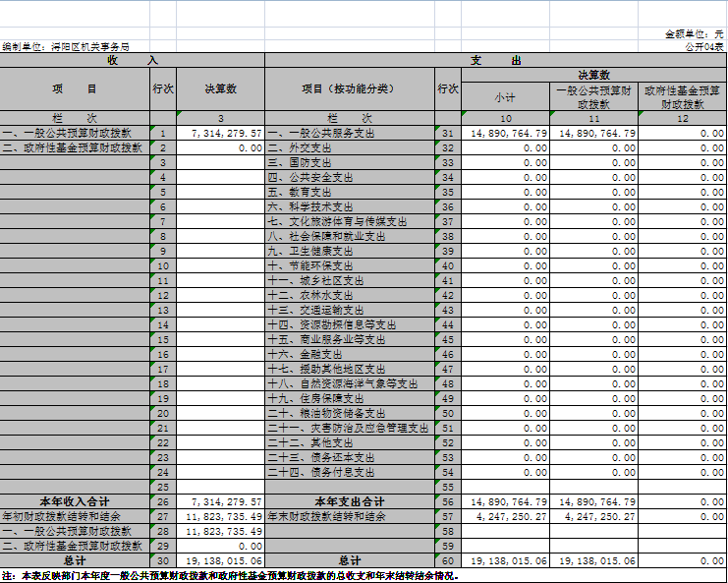This screenshot has width=728, height=583.
Task: Select the 本年收入合计 label cell
Action: point(75,501)
